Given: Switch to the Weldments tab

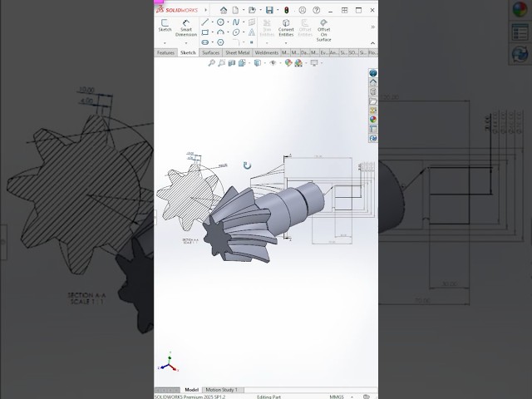Looking at the screenshot, I should pyautogui.click(x=266, y=52).
